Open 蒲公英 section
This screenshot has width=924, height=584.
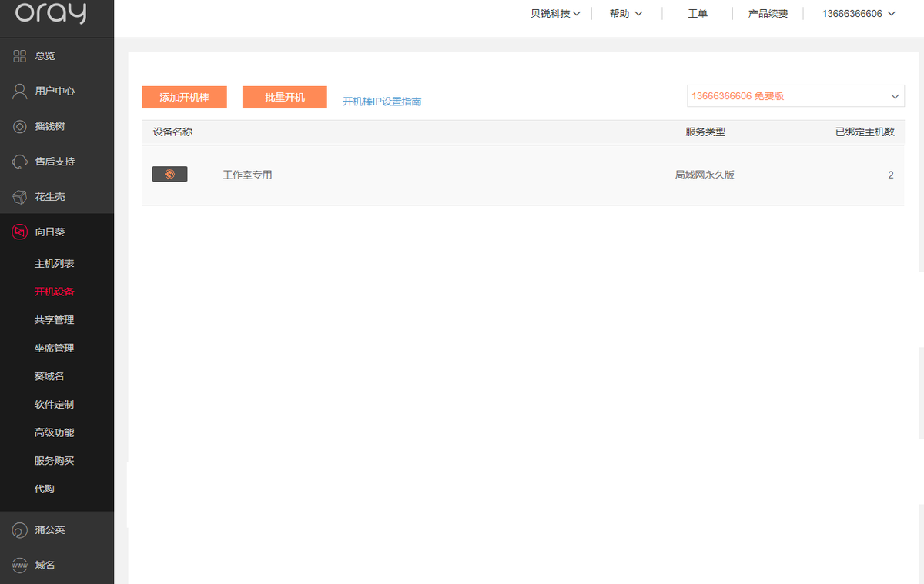pos(50,530)
